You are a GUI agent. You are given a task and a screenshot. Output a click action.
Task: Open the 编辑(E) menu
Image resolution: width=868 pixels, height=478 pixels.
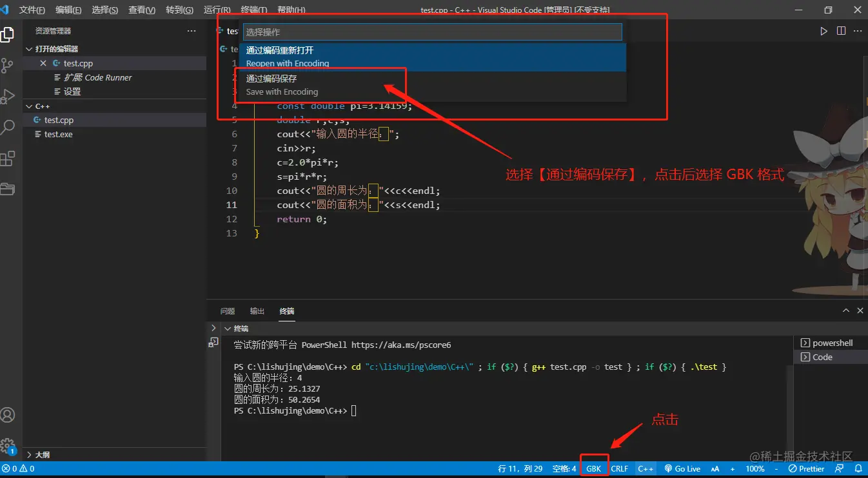pyautogui.click(x=68, y=10)
